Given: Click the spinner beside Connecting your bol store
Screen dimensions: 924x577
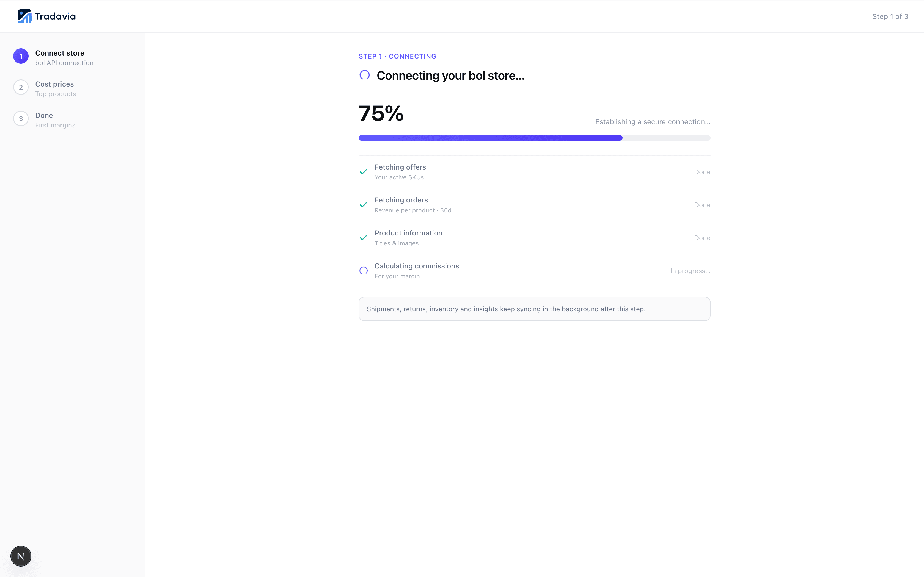Looking at the screenshot, I should coord(365,75).
